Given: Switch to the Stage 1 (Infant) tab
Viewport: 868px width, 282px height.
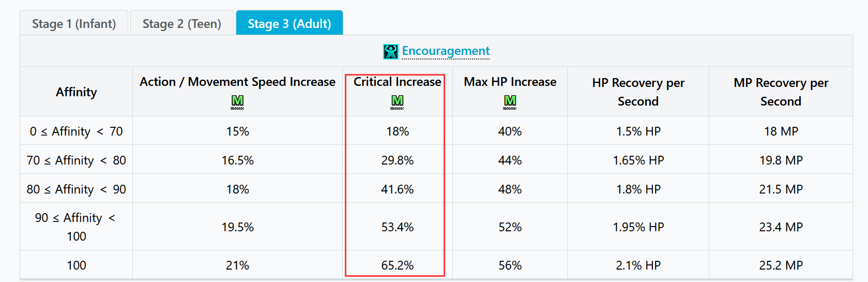Looking at the screenshot, I should 74,24.
